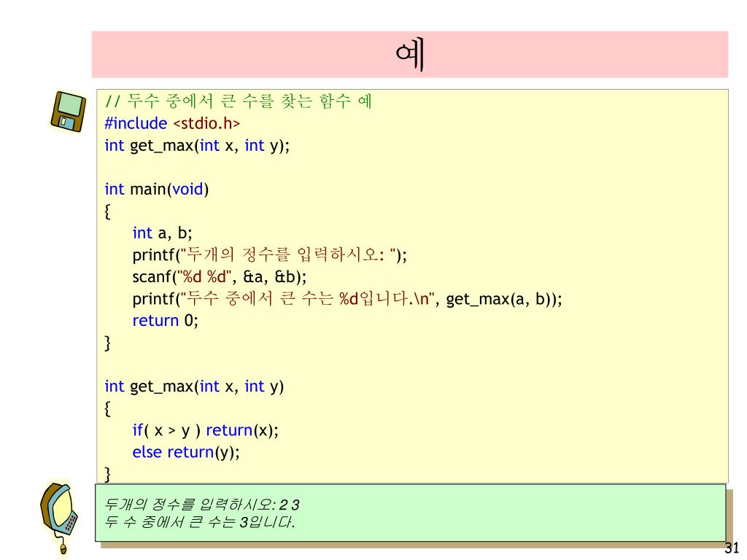Screen dimensions: 747x560
Task: Click the computer monitor icon beside the output
Action: coord(59,518)
